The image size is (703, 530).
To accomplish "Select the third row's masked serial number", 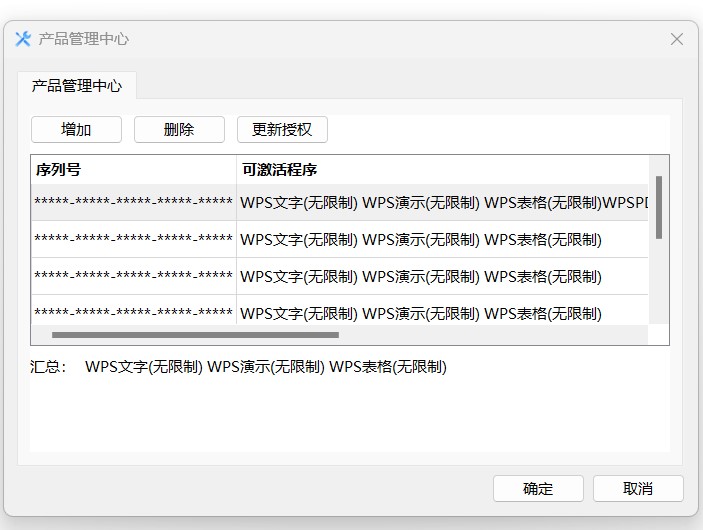I will pos(133,276).
